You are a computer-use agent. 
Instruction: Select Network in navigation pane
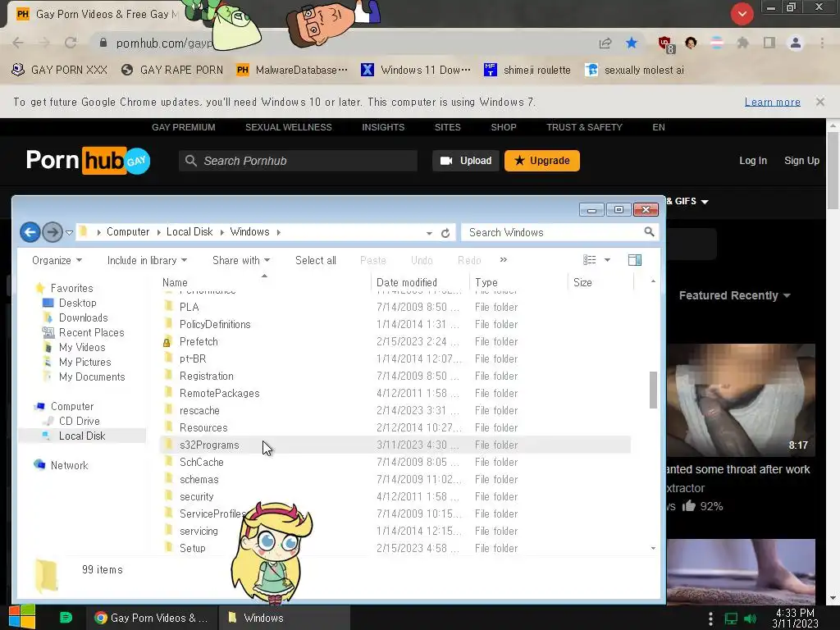tap(69, 465)
